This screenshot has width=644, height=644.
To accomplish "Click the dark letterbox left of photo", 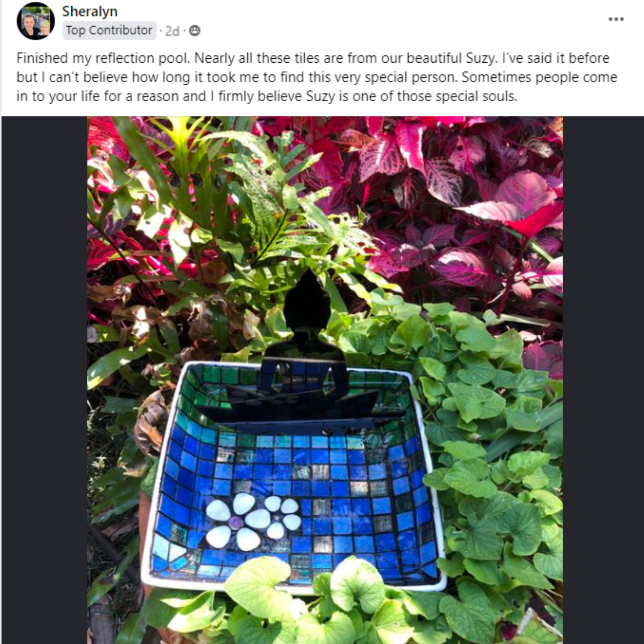I will [x=44, y=380].
